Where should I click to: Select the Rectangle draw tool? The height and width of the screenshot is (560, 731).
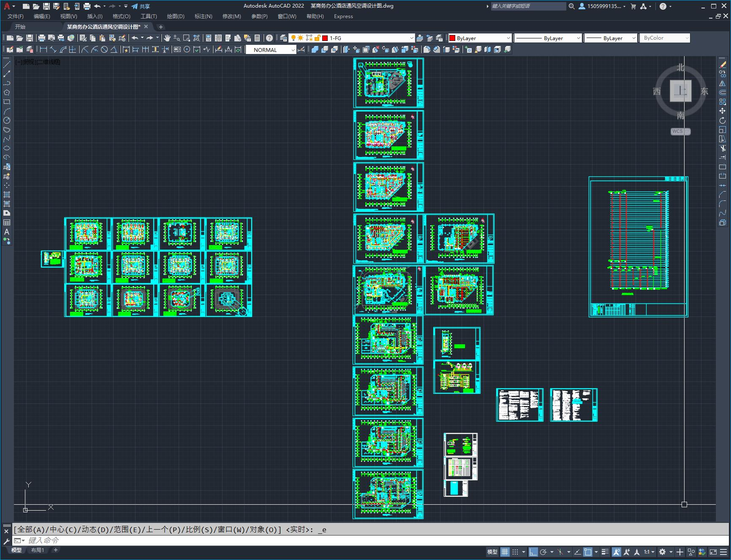[7, 102]
